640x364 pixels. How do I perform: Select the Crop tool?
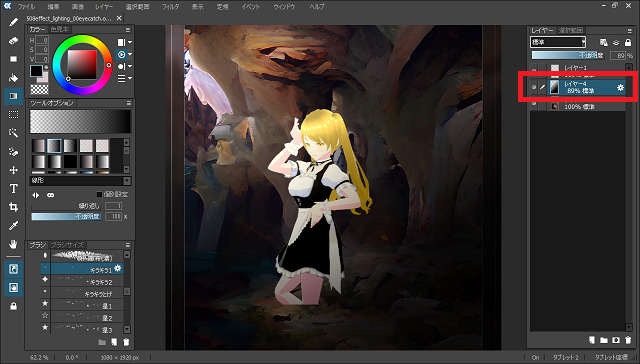click(x=13, y=207)
